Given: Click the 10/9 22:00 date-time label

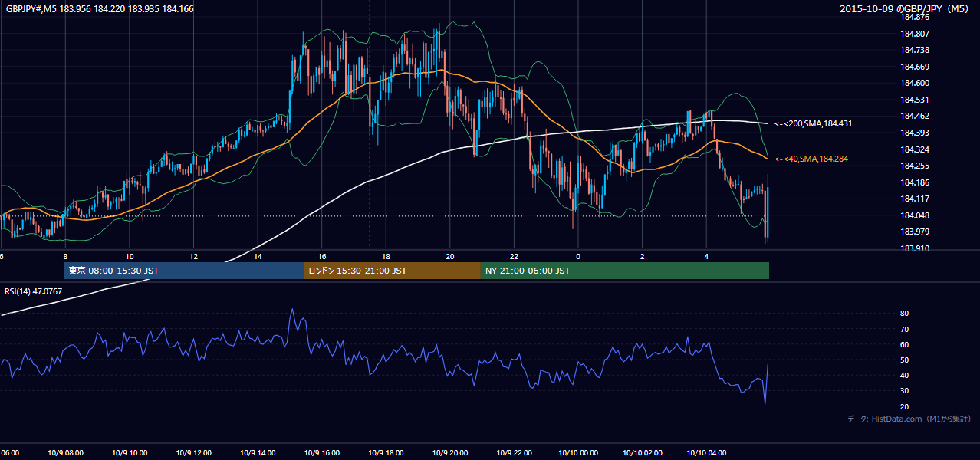Looking at the screenshot, I should coord(515,453).
